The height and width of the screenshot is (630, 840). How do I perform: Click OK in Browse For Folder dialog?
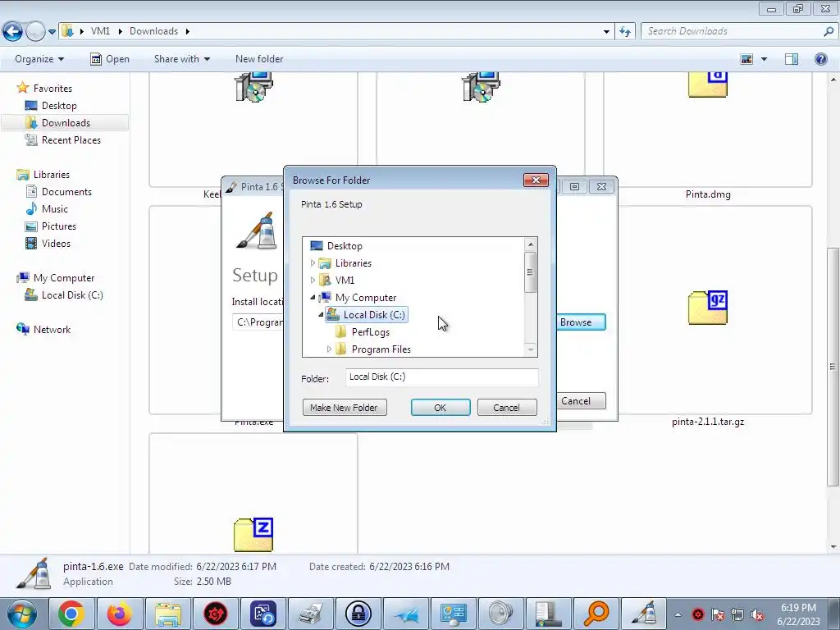pyautogui.click(x=441, y=407)
